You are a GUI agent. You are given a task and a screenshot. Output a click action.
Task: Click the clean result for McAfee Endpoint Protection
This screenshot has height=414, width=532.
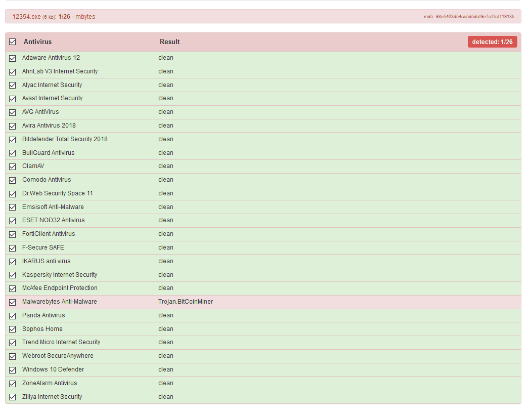tap(166, 288)
